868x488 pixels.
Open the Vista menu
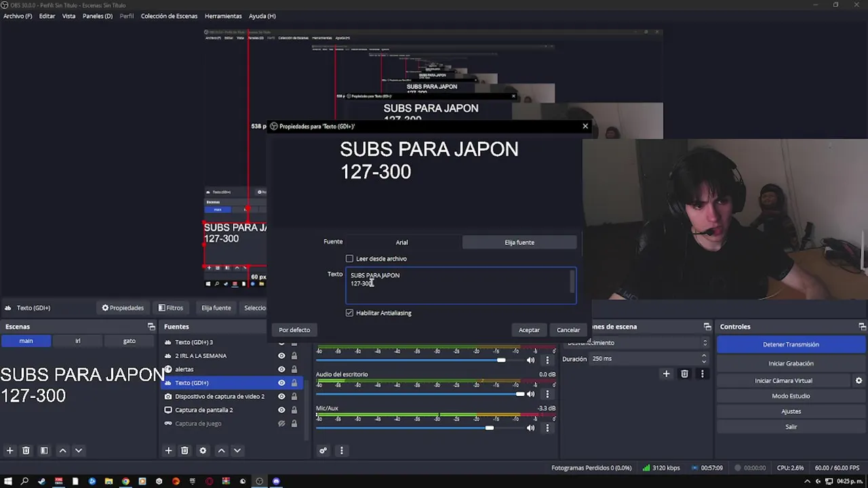coord(68,16)
